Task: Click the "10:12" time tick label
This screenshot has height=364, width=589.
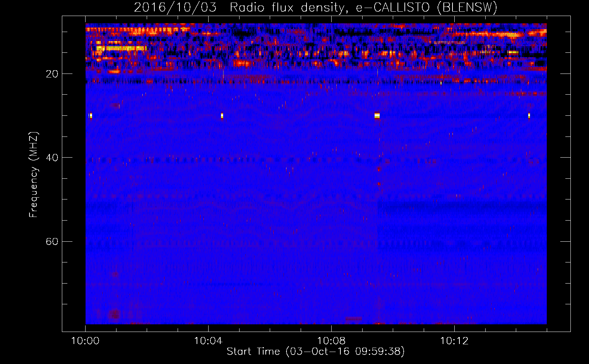Action: pyautogui.click(x=454, y=341)
